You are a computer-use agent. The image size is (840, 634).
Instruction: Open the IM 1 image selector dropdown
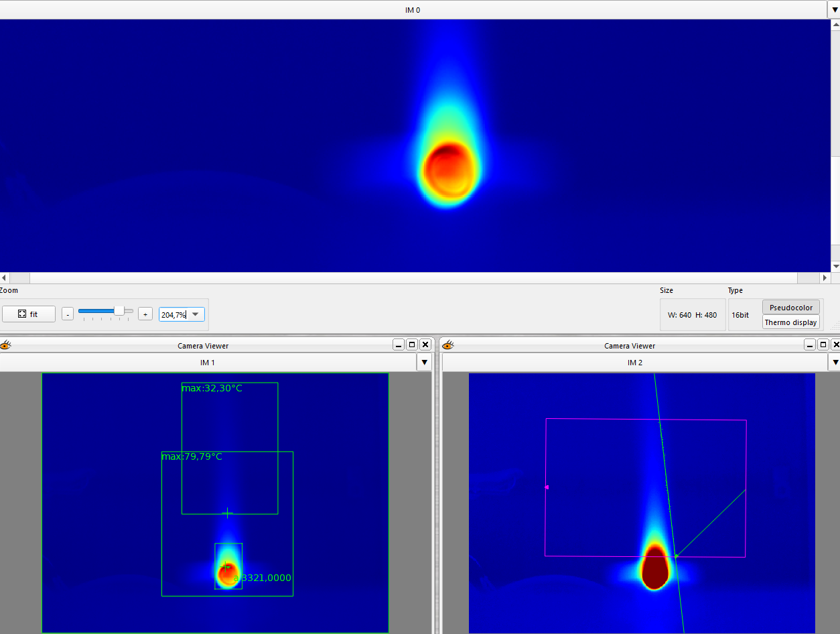point(424,362)
